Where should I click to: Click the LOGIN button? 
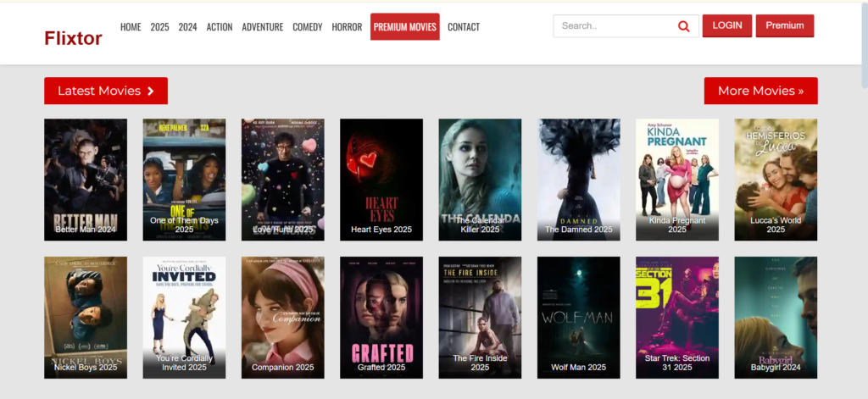(726, 25)
